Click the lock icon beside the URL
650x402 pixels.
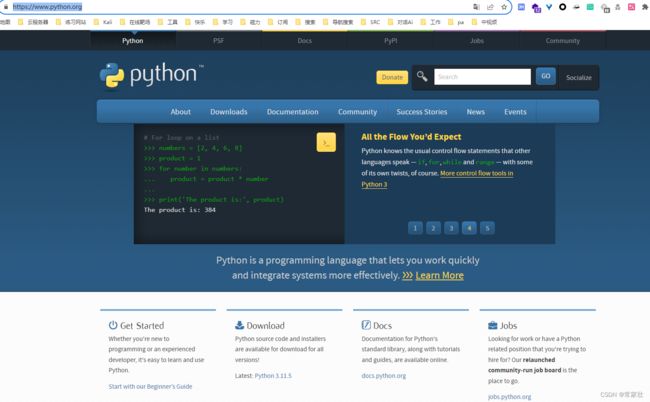coord(6,7)
